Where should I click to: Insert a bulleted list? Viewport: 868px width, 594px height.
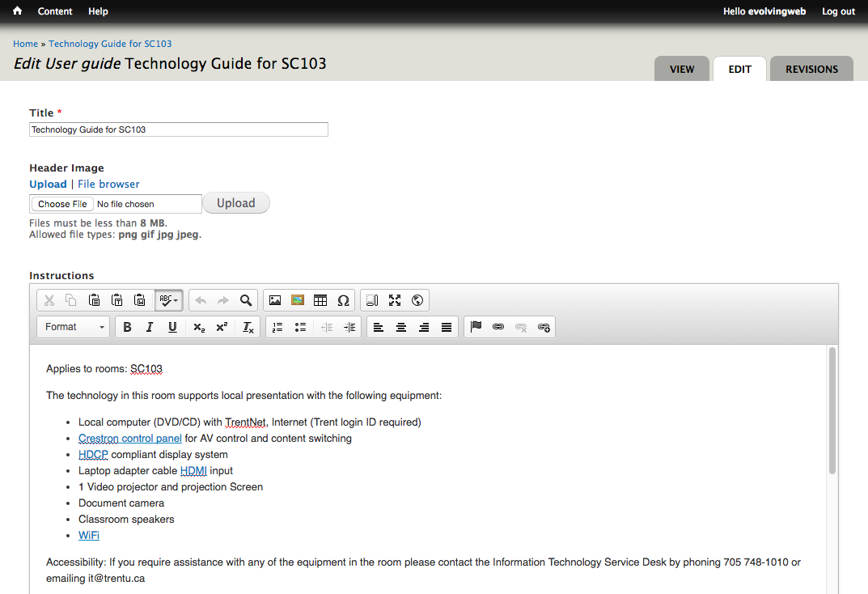[300, 327]
